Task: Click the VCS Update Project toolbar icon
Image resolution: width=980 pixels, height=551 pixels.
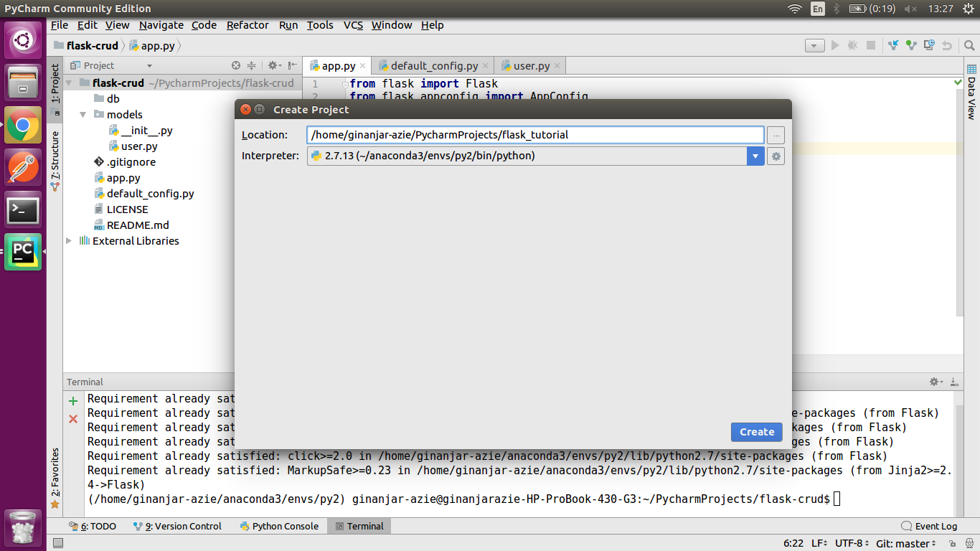Action: (893, 45)
